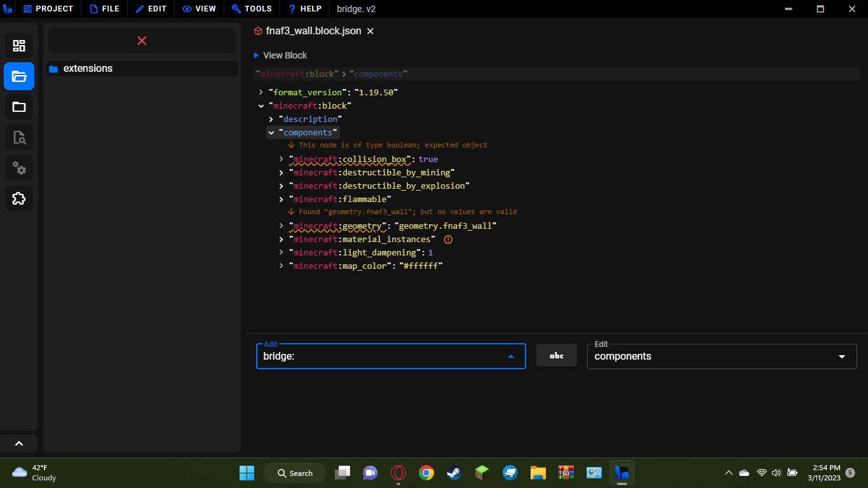Open the TOOLS menu
This screenshot has width=868, height=488.
point(252,9)
